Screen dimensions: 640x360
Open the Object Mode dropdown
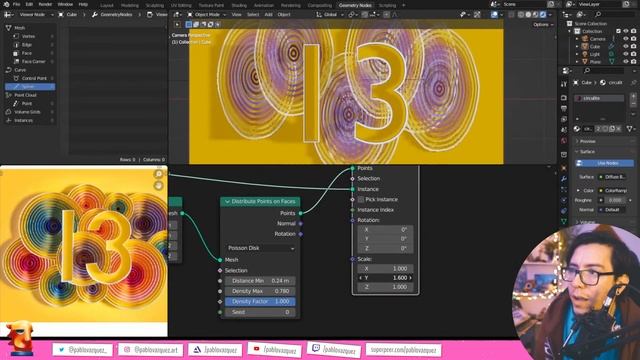tap(206, 15)
